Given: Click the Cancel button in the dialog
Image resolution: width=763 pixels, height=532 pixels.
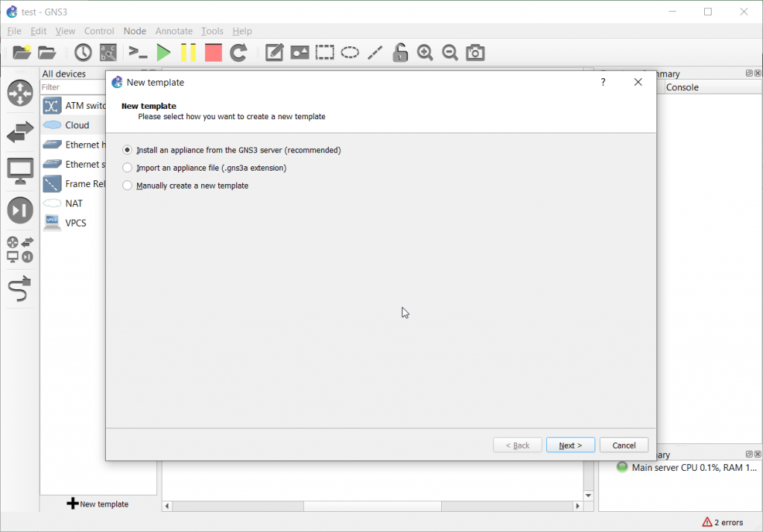Looking at the screenshot, I should (624, 446).
